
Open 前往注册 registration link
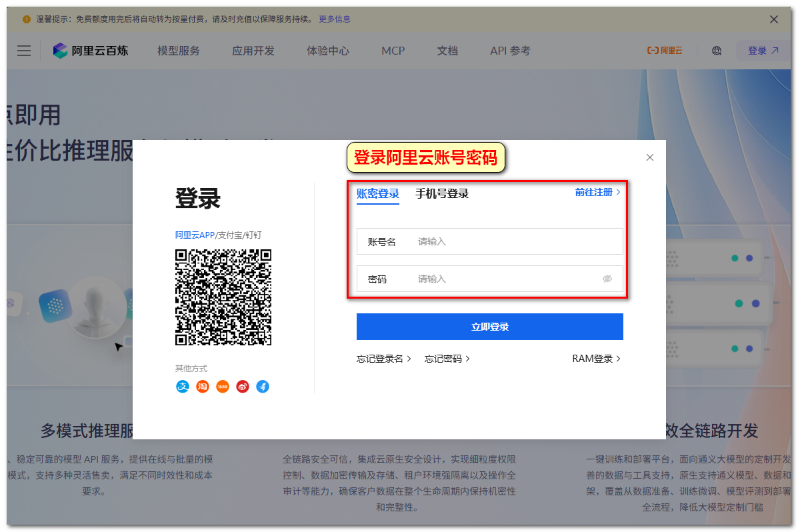coord(597,192)
